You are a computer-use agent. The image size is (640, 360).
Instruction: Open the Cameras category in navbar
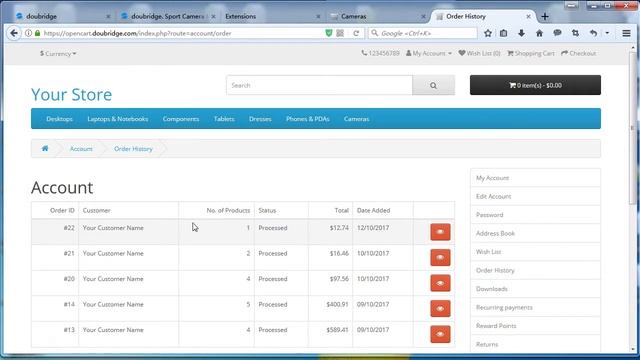(x=356, y=119)
